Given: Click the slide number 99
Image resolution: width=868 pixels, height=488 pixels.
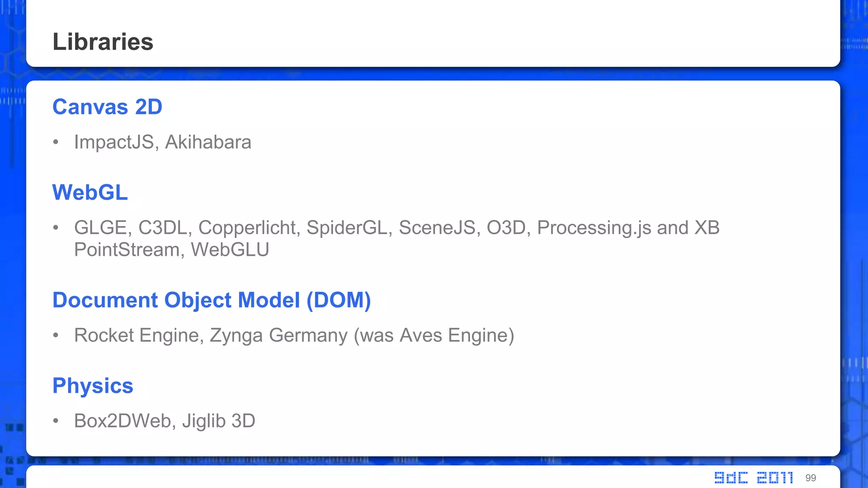Looking at the screenshot, I should click(810, 478).
